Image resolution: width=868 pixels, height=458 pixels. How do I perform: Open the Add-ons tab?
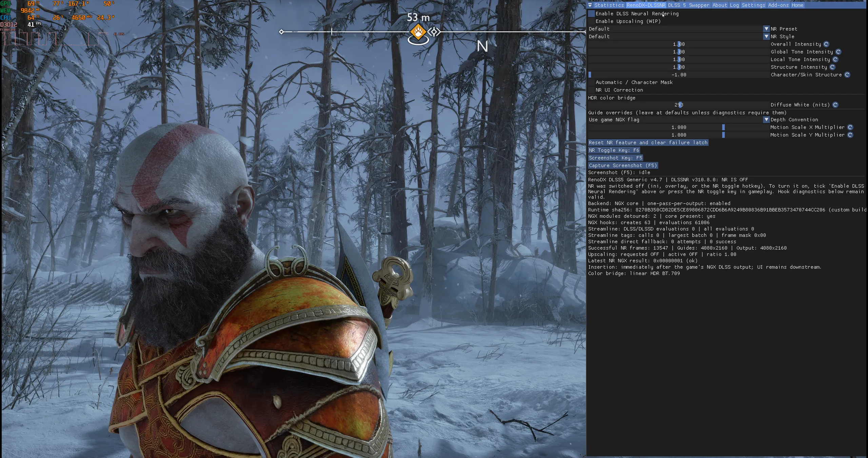[778, 5]
